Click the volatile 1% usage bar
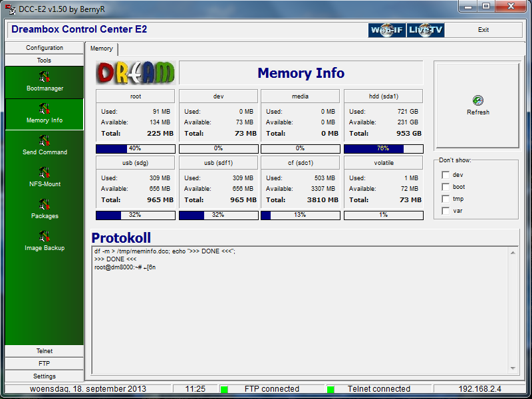 384,215
